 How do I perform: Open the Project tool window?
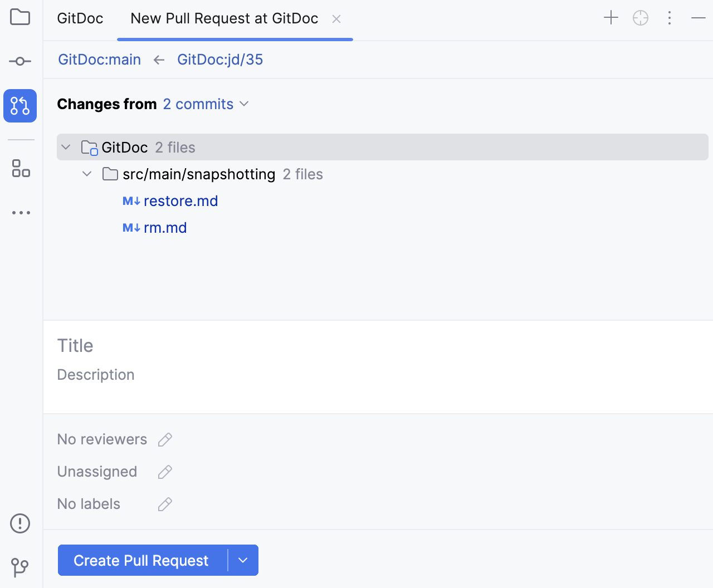point(20,17)
